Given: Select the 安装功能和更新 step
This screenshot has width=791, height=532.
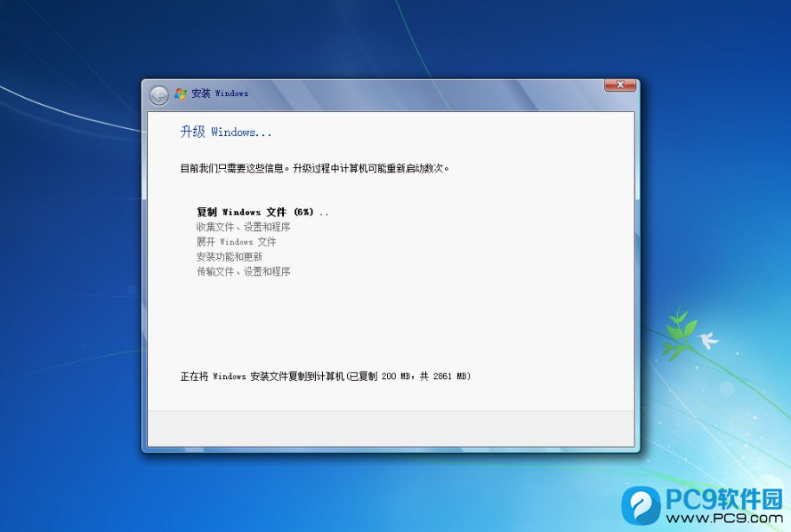Looking at the screenshot, I should 230,257.
